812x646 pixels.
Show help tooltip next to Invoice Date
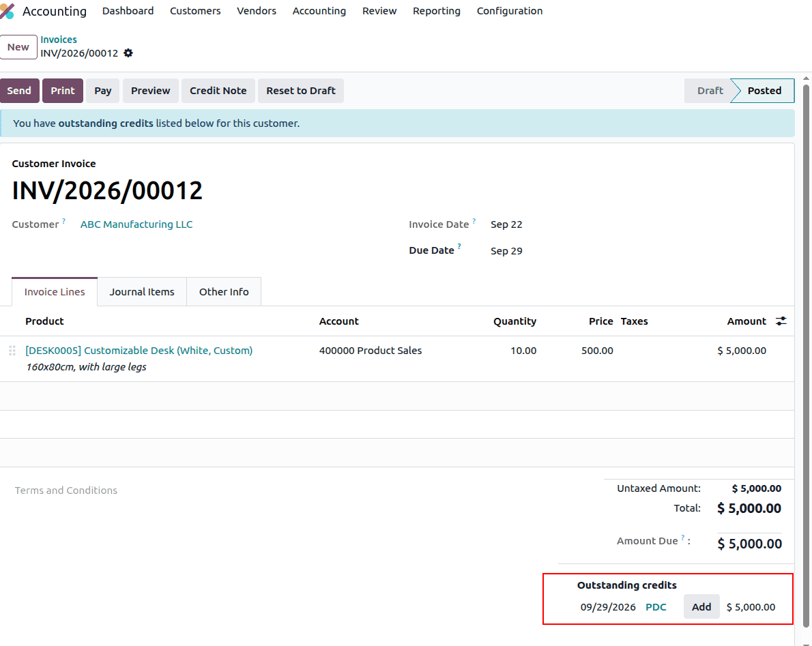474,221
